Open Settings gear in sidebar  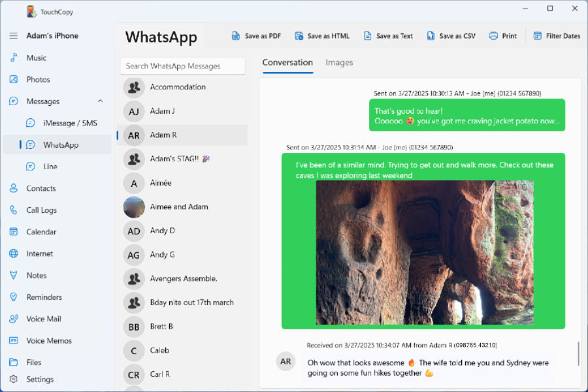pos(13,380)
